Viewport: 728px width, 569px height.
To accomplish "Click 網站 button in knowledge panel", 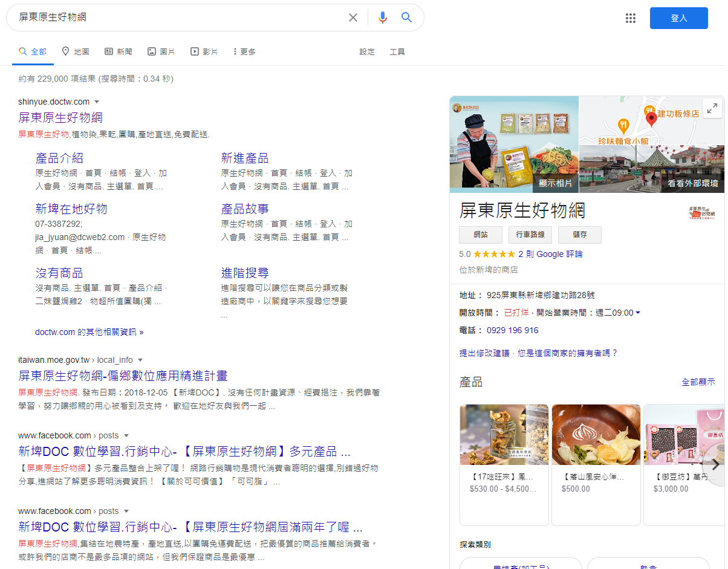I will (x=481, y=235).
